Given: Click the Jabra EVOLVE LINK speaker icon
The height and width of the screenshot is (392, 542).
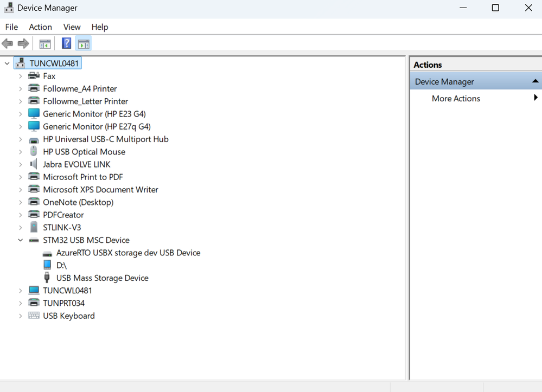Looking at the screenshot, I should pyautogui.click(x=34, y=164).
